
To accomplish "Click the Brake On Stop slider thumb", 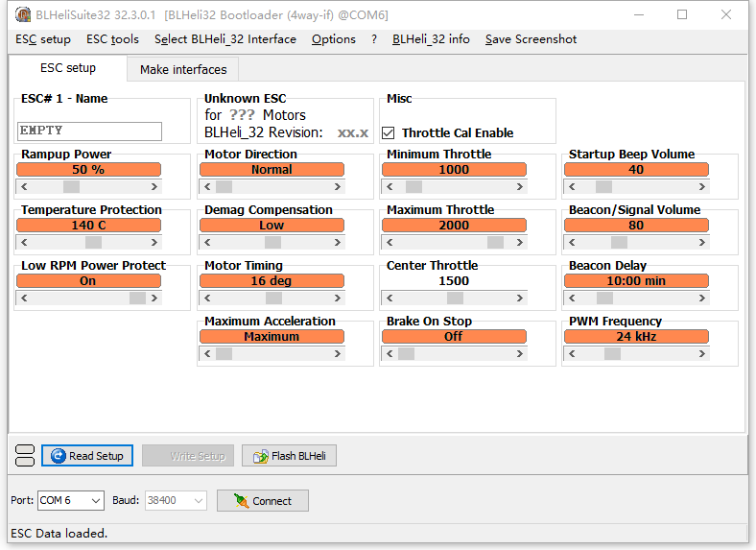I will tap(406, 353).
